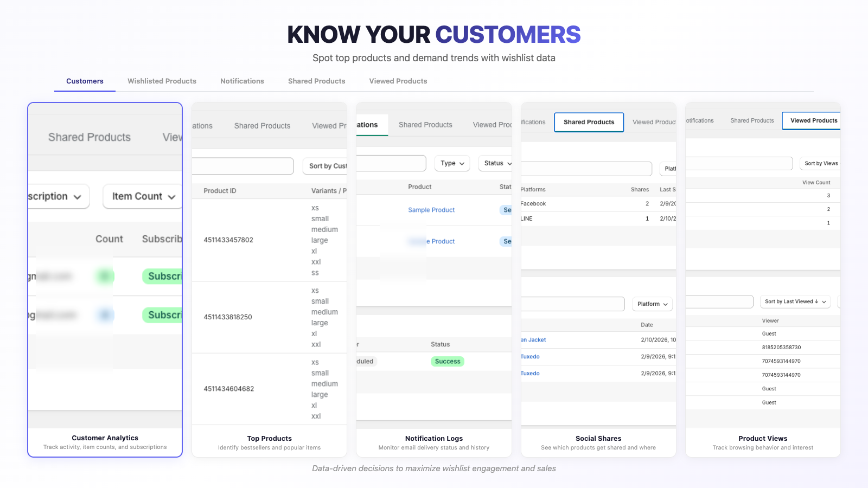The image size is (868, 488).
Task: Open the Tuxedo product link
Action: pos(530,356)
